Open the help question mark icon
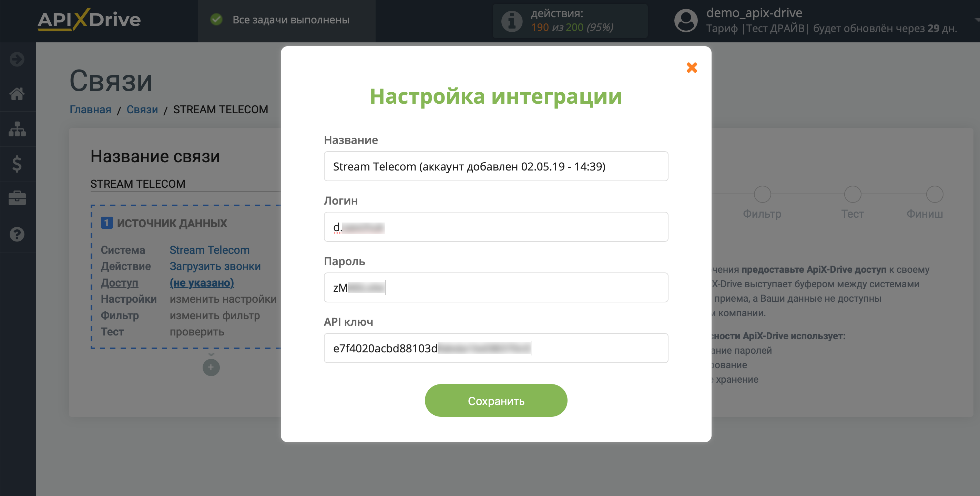Viewport: 980px width, 496px height. click(x=17, y=234)
